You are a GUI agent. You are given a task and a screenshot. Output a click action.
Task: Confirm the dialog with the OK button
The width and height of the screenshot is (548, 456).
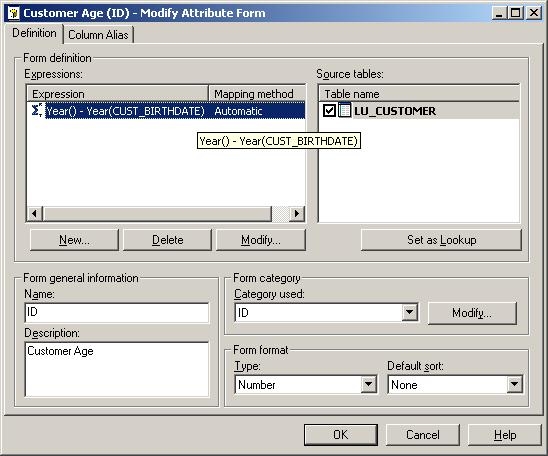point(341,434)
